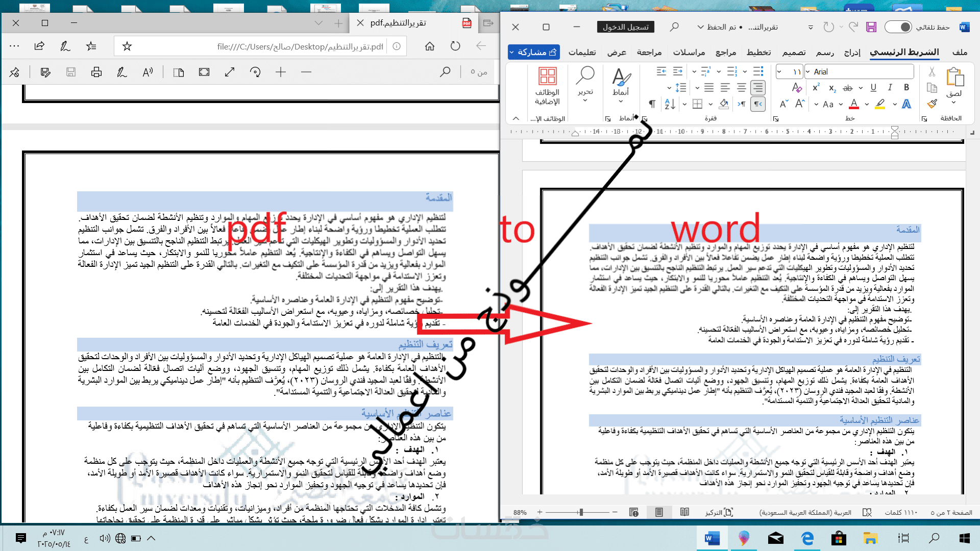Rotate the PDF page in Edge toolbar

255,72
